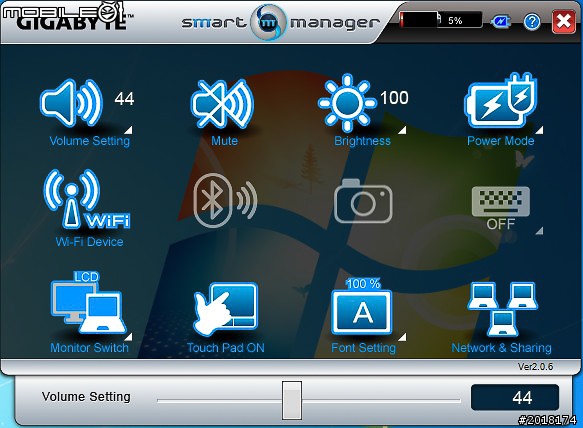583x428 pixels.
Task: Open the help question mark button
Action: pyautogui.click(x=532, y=22)
